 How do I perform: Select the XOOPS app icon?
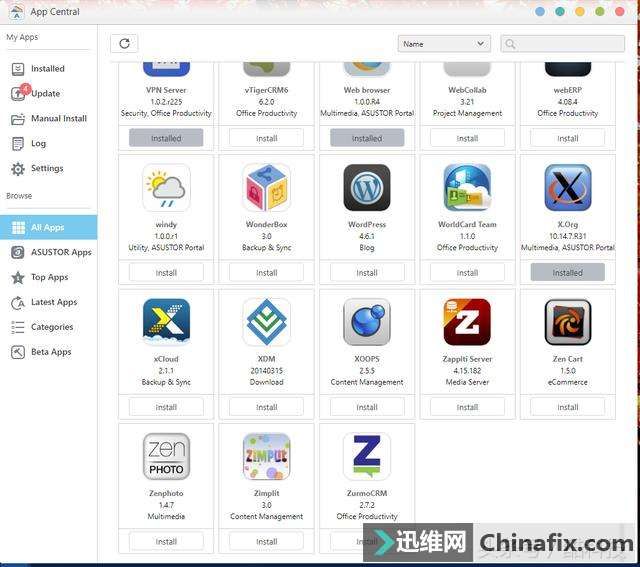[x=367, y=322]
